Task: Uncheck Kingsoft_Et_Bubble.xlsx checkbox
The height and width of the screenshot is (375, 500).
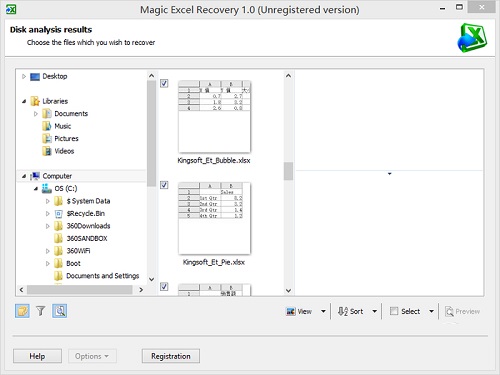Action: [164, 83]
